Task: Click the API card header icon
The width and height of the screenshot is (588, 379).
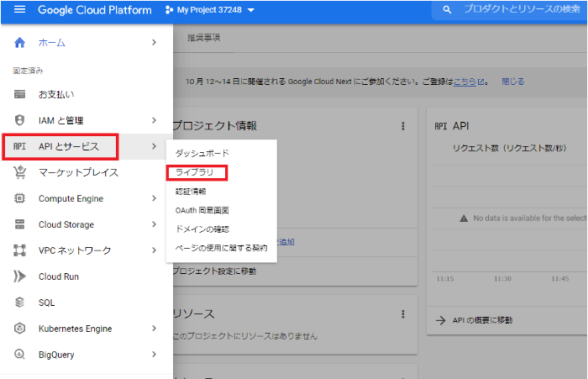Action: click(441, 126)
